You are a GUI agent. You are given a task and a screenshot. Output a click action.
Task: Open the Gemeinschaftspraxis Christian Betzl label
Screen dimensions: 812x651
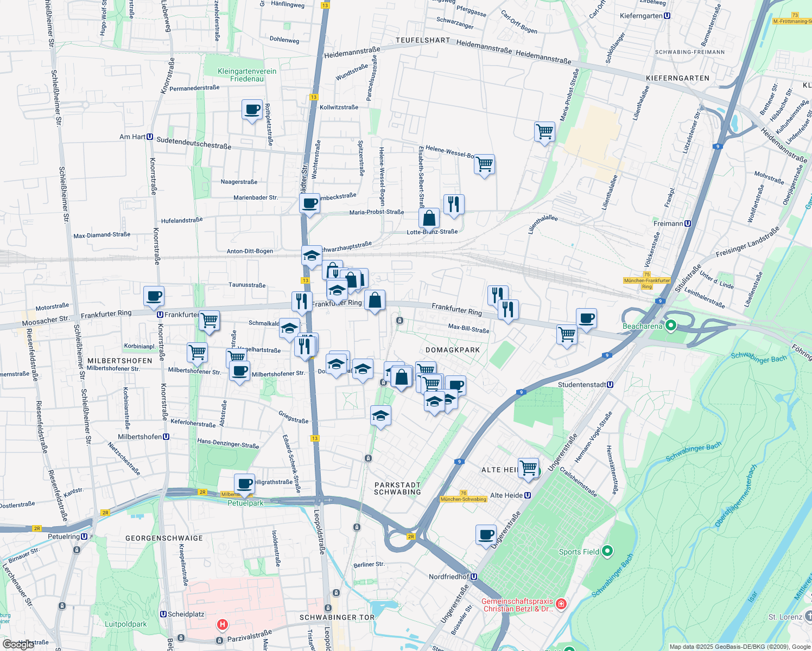click(518, 605)
